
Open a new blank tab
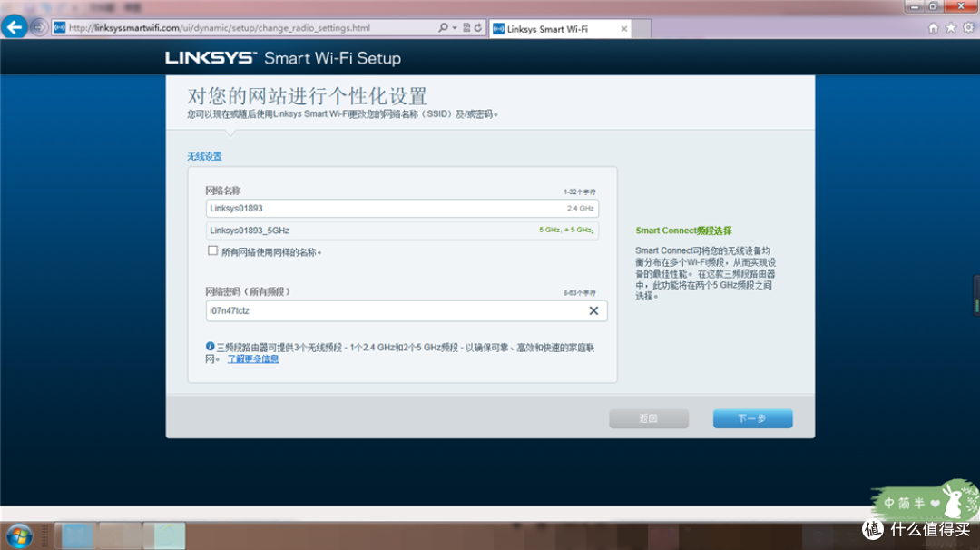pyautogui.click(x=642, y=29)
